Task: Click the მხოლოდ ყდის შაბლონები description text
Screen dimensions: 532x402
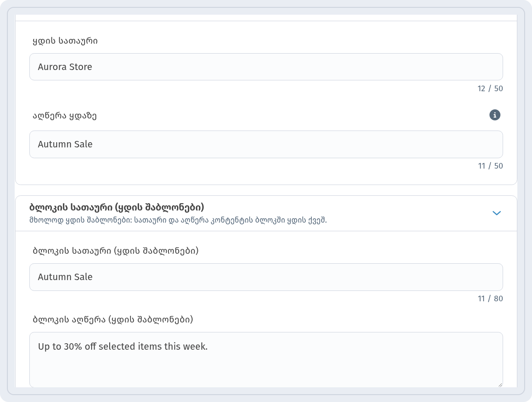Action: [x=178, y=220]
